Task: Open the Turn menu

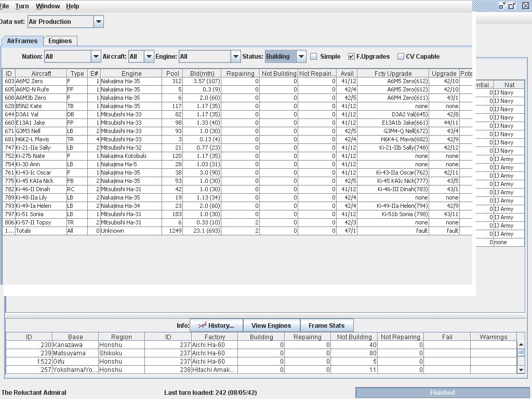Action: coord(22,6)
